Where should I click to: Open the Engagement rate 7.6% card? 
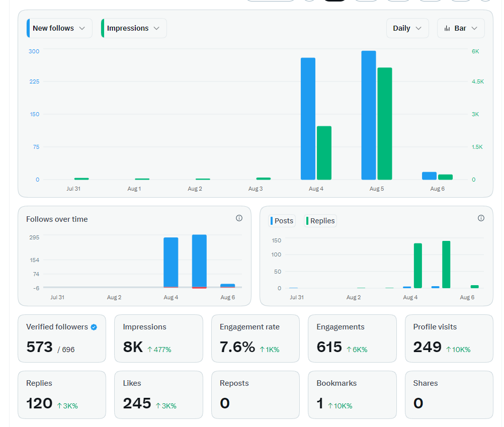point(255,338)
